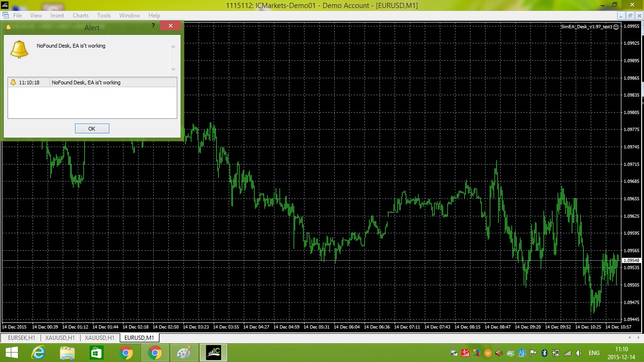
Task: Click the battery power tray icon
Action: point(556,353)
